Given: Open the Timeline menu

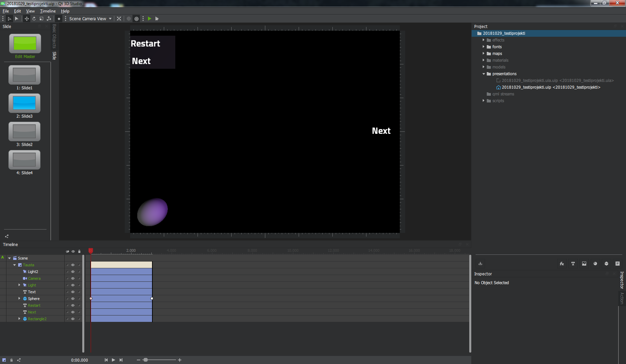Looking at the screenshot, I should [x=48, y=11].
